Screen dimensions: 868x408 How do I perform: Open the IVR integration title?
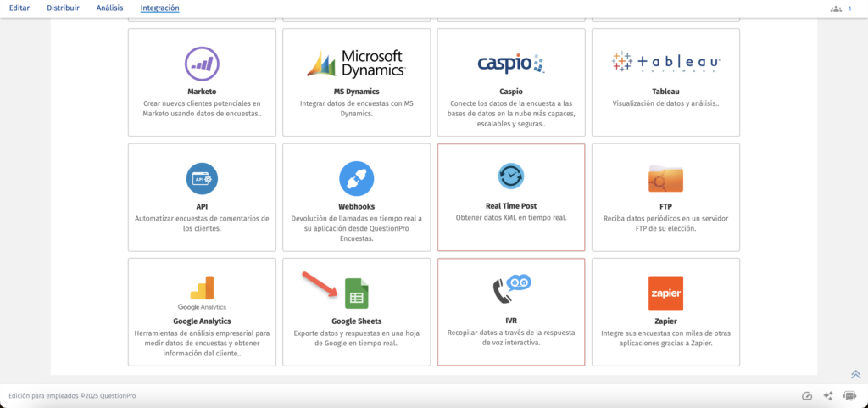click(511, 321)
